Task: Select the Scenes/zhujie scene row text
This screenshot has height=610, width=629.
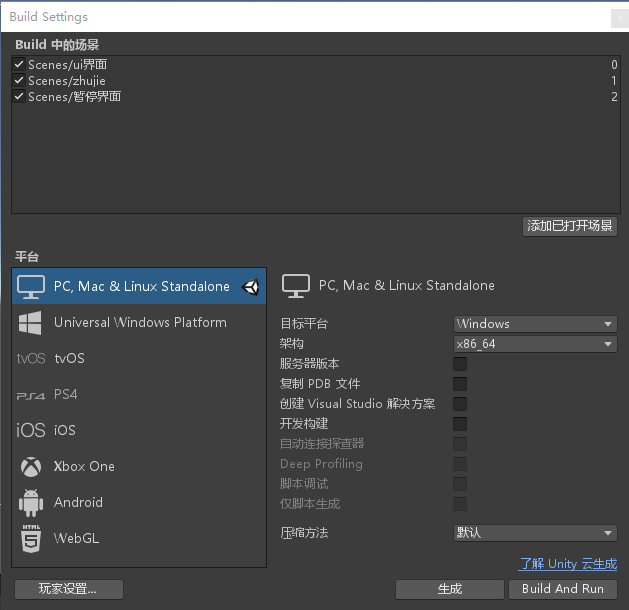Action: coord(67,81)
